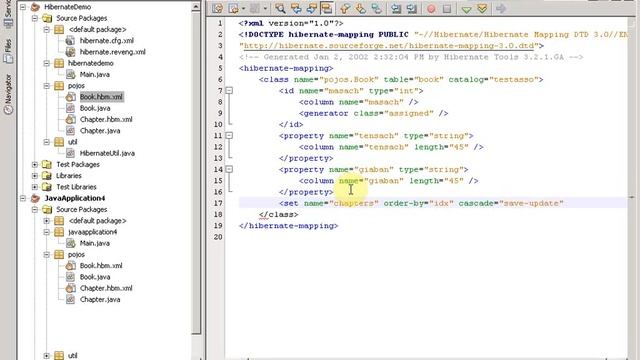Click Test Packages folder icon
The image size is (640, 360).
(x=47, y=164)
